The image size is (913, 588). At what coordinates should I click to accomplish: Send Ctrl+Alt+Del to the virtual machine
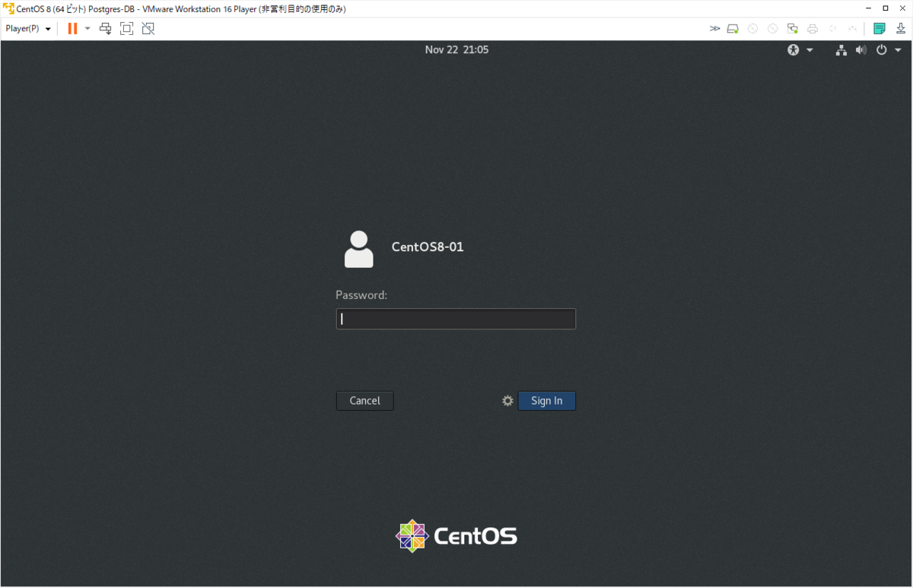[106, 28]
